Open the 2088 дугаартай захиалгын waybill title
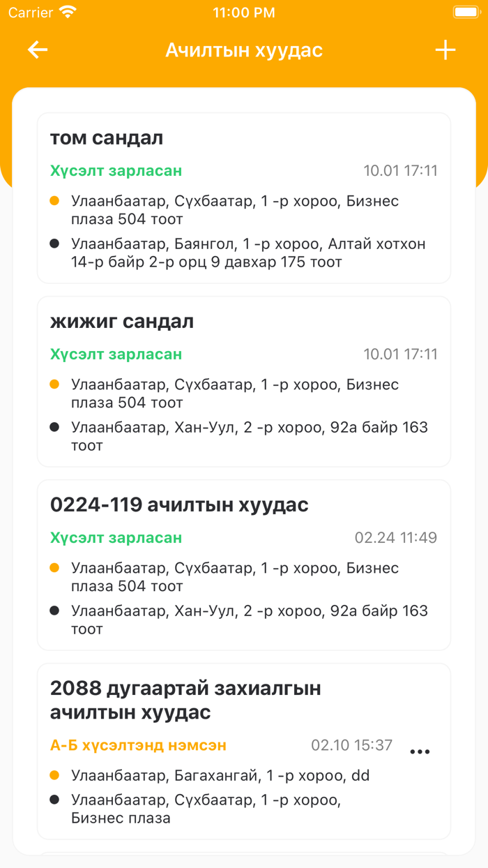This screenshot has width=488, height=868. click(185, 701)
